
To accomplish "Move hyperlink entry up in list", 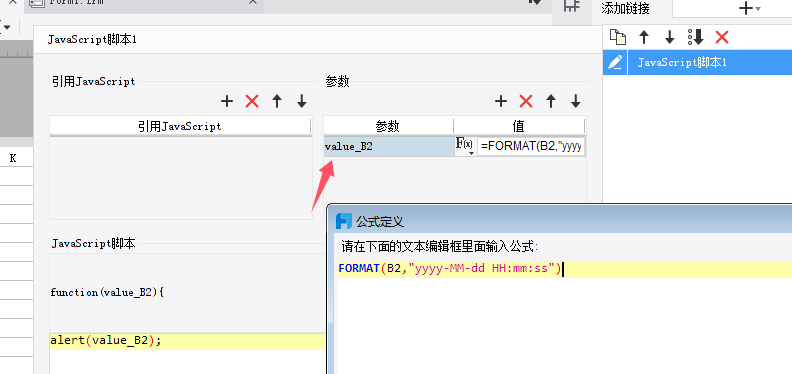I will tap(644, 37).
